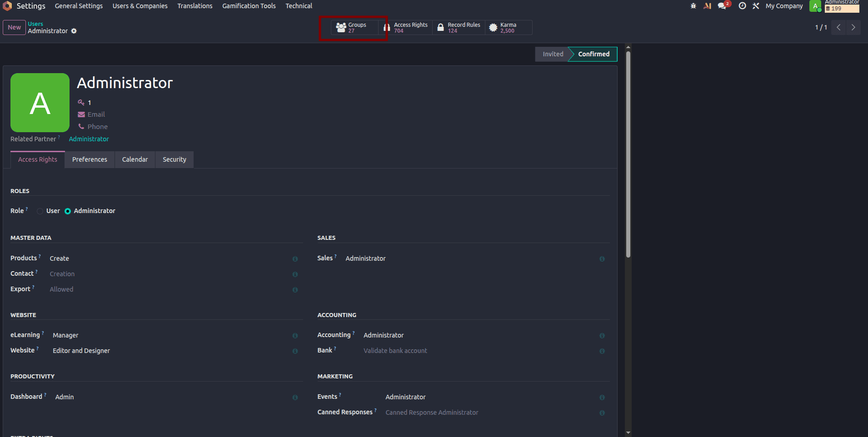Open the Odoo home apps icon
Viewport: 868px width, 437px height.
pos(7,6)
